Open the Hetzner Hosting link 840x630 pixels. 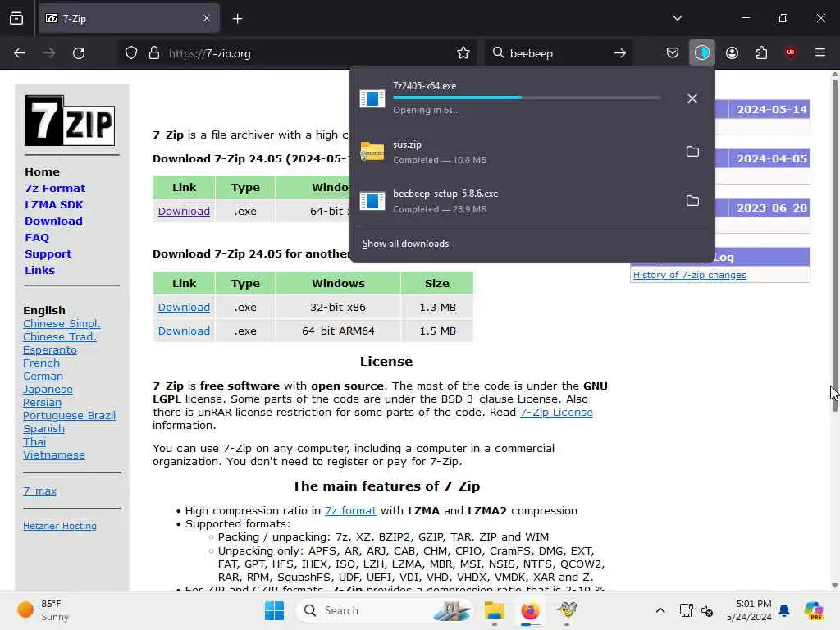pos(60,526)
